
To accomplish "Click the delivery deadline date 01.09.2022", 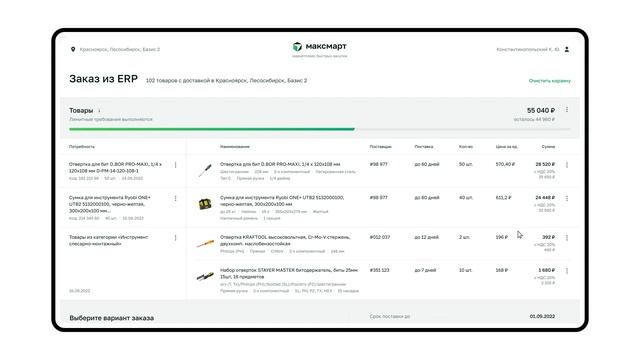I will pyautogui.click(x=542, y=316).
